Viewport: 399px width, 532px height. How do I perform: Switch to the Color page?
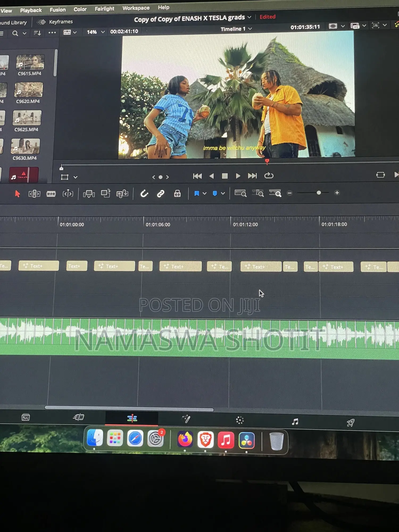240,420
